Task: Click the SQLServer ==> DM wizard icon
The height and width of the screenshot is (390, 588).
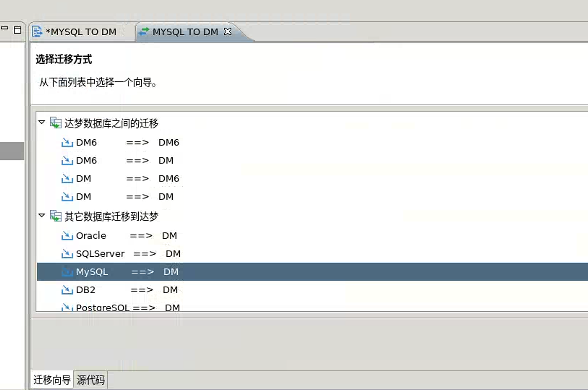Action: click(x=67, y=254)
